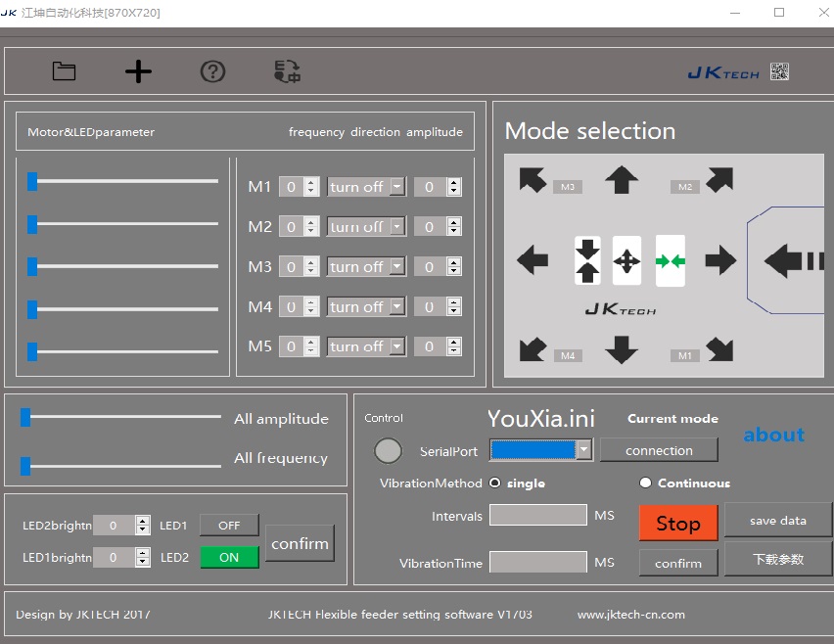This screenshot has height=644, width=834.
Task: Click the fifth motor slider
Action: point(123,351)
